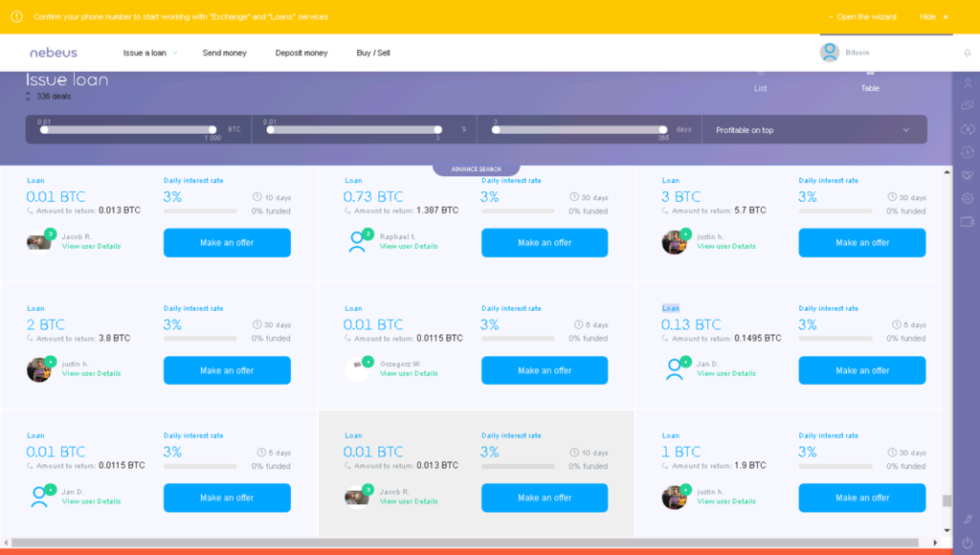Close the yellow phone confirmation banner

click(946, 17)
